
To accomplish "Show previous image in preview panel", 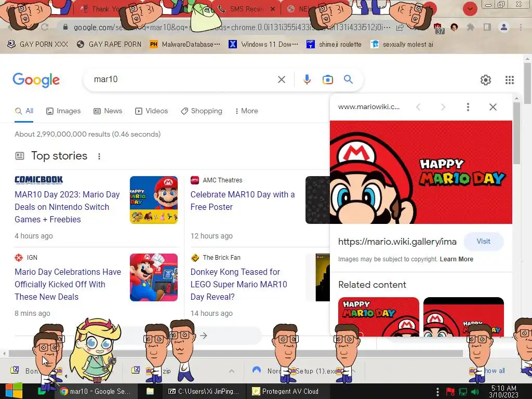I will (418, 107).
